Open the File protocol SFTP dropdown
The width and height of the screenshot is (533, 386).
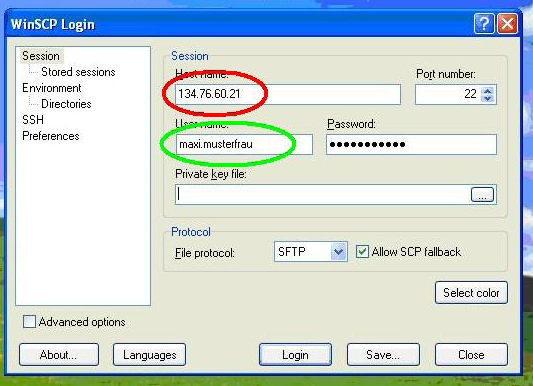click(311, 252)
